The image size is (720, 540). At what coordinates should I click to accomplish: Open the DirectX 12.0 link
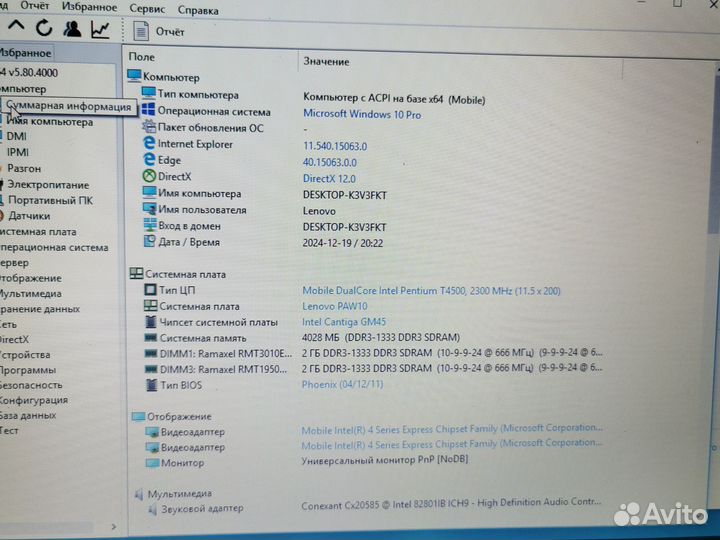(329, 179)
